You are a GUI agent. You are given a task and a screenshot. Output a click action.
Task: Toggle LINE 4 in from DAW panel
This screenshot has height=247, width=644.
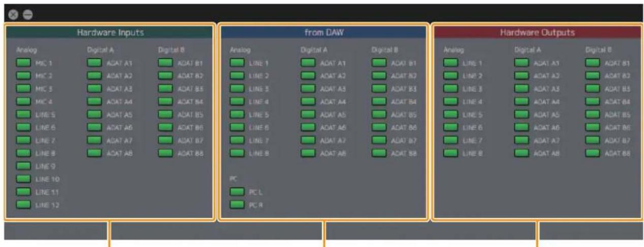[237, 101]
